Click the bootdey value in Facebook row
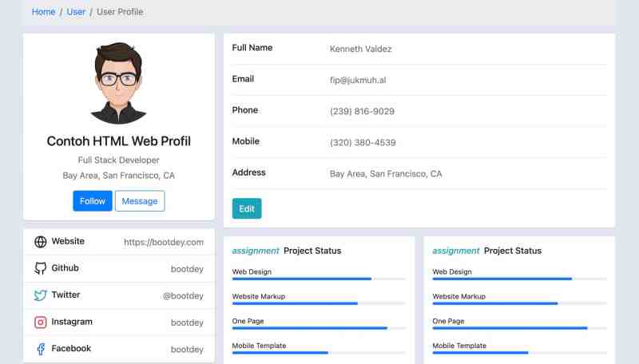The image size is (639, 364). pyautogui.click(x=187, y=350)
